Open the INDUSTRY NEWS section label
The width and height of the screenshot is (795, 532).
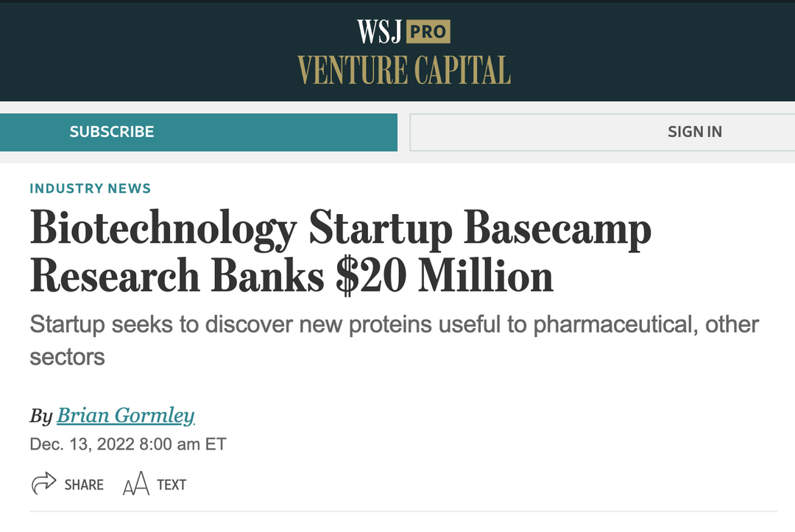click(90, 188)
